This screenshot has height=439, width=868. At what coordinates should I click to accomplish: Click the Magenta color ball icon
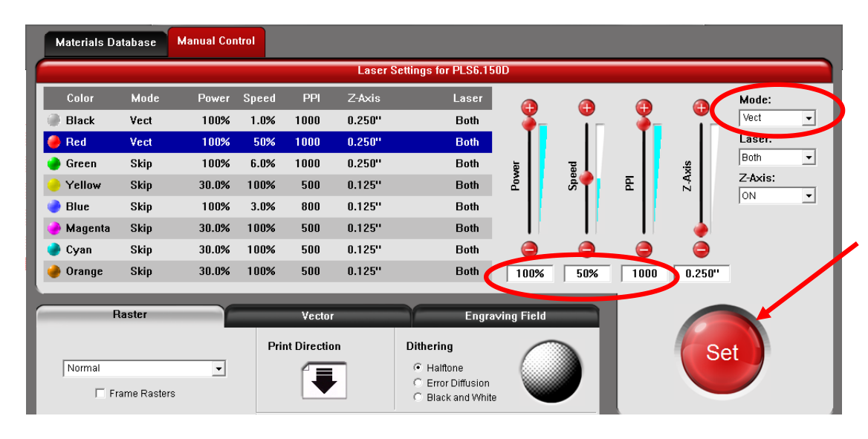54,228
